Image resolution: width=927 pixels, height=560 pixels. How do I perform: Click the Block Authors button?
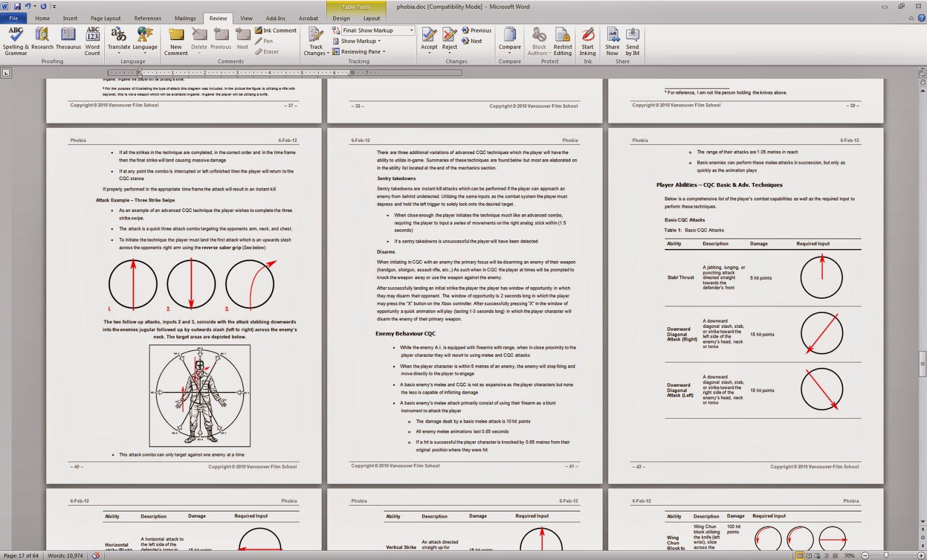[x=539, y=42]
